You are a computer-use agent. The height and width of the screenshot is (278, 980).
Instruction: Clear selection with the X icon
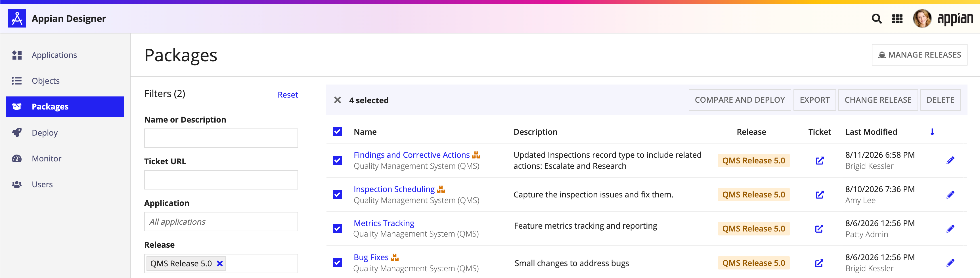click(337, 100)
